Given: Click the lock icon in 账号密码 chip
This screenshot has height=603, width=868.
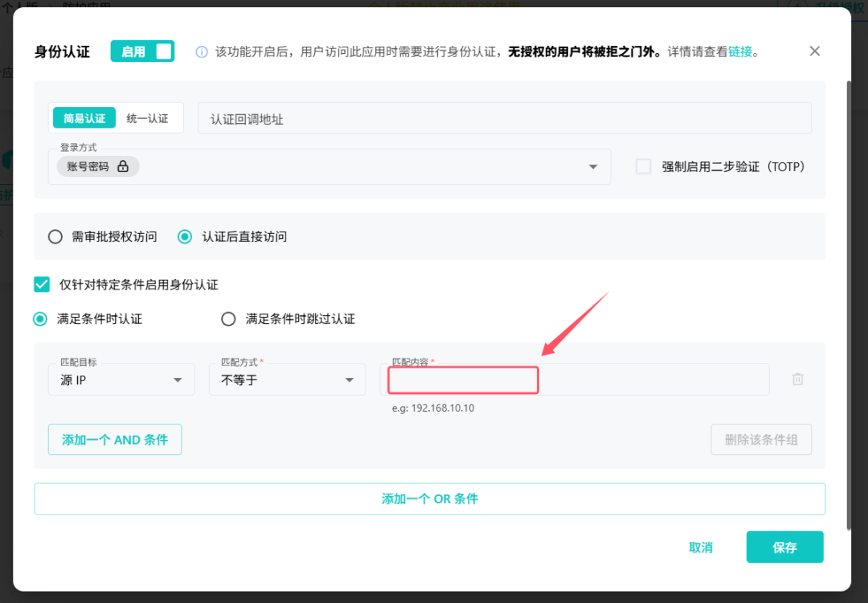Looking at the screenshot, I should coord(123,166).
